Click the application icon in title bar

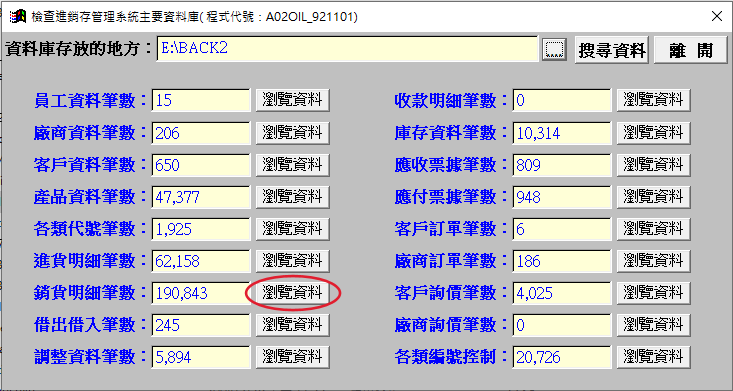(x=18, y=16)
